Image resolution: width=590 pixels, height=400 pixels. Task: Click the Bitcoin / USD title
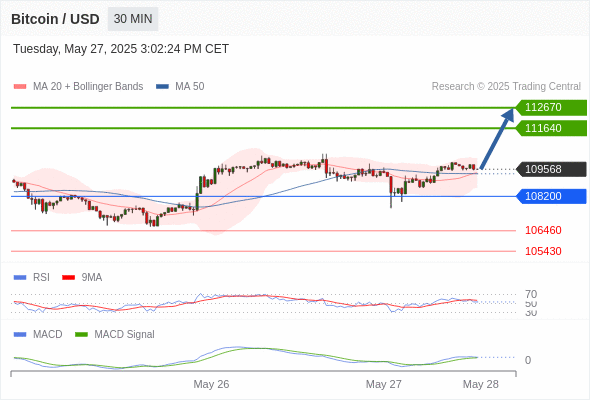55,19
